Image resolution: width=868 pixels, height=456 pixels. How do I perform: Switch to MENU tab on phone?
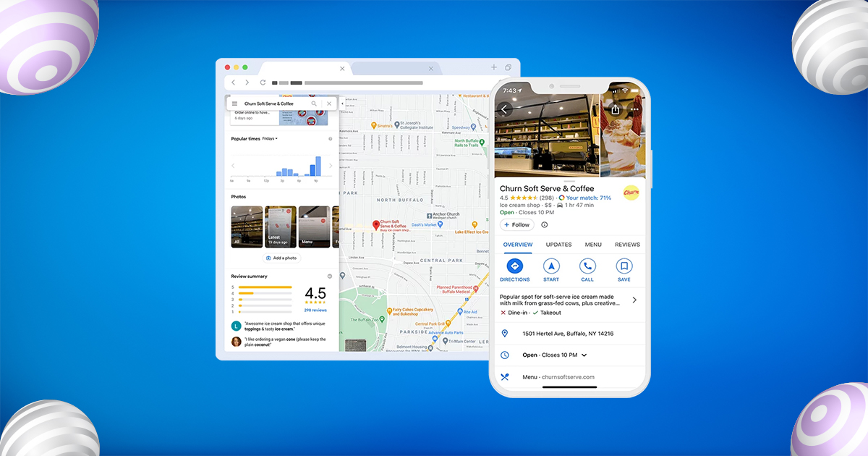coord(593,245)
